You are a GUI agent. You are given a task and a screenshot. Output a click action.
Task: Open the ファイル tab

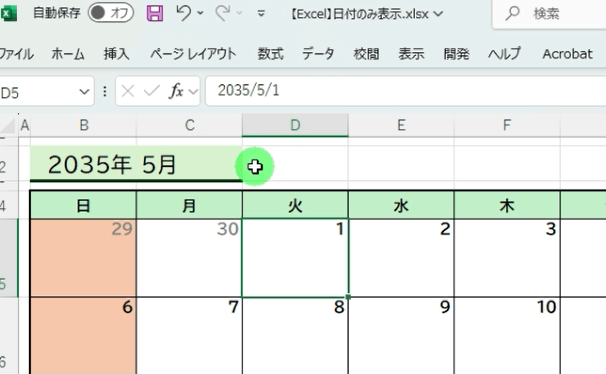click(16, 54)
